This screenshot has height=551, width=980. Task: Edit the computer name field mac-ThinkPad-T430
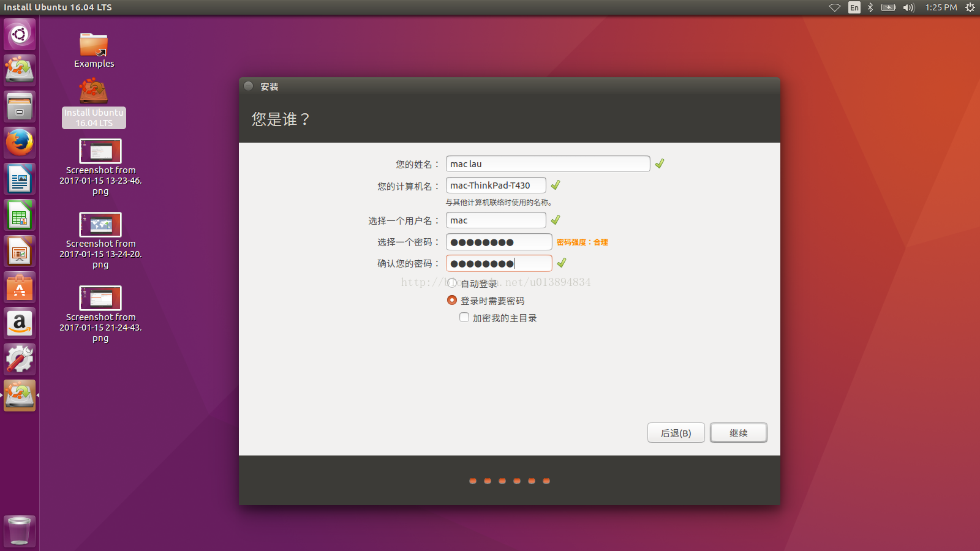pos(496,186)
